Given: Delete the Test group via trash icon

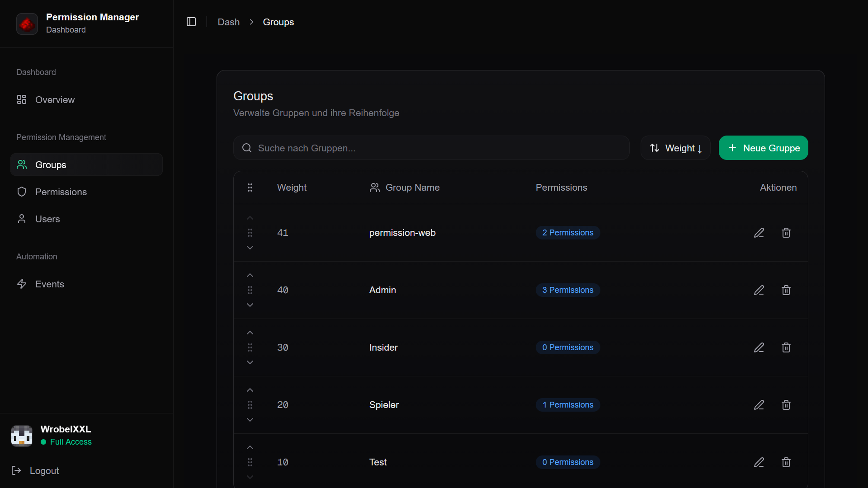Looking at the screenshot, I should [786, 462].
